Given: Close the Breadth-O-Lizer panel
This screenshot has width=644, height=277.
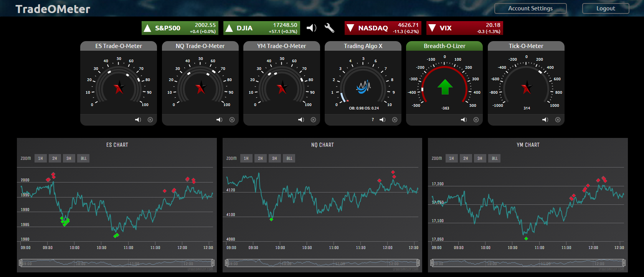Looking at the screenshot, I should click(x=476, y=120).
